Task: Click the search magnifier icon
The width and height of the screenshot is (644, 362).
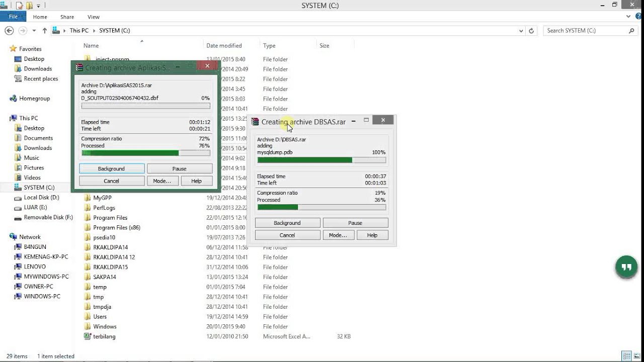Action: tap(632, 31)
